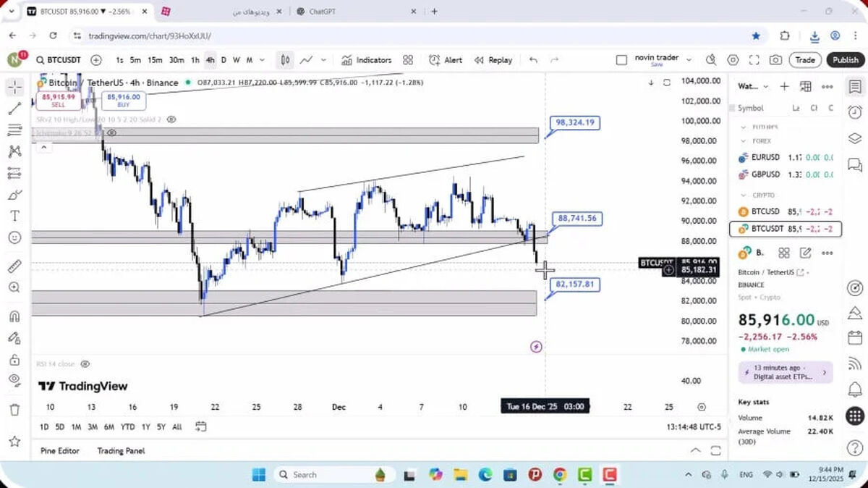
Task: Collapse the indicator legend arrow
Action: (43, 147)
